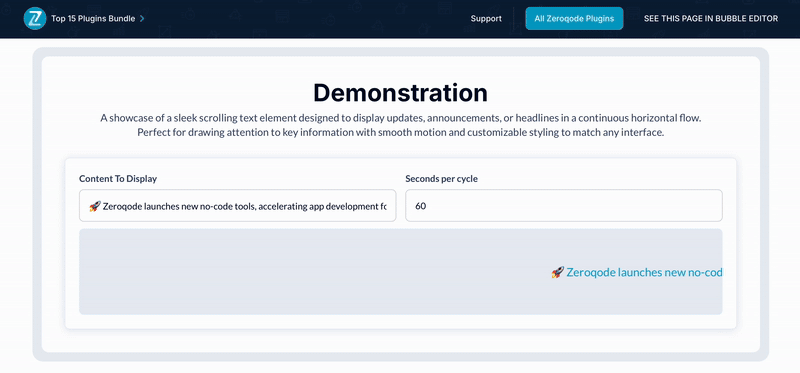Click the chevron next to Plugins Bundle
The image size is (800, 373).
pos(142,19)
